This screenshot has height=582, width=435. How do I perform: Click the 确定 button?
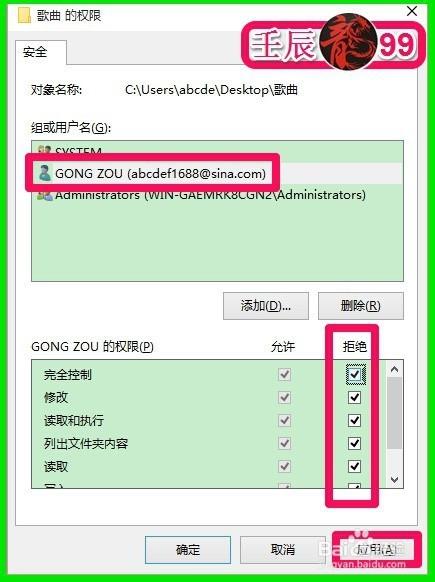(188, 550)
